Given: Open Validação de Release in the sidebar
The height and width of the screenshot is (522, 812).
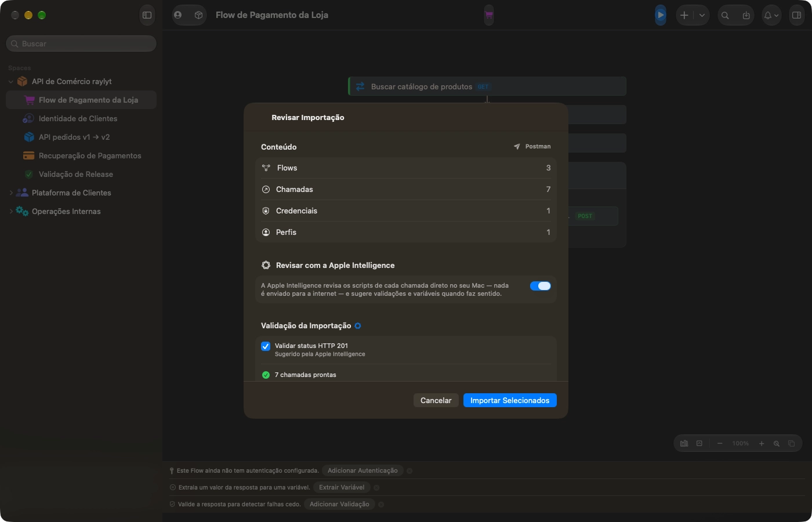Looking at the screenshot, I should (x=81, y=174).
